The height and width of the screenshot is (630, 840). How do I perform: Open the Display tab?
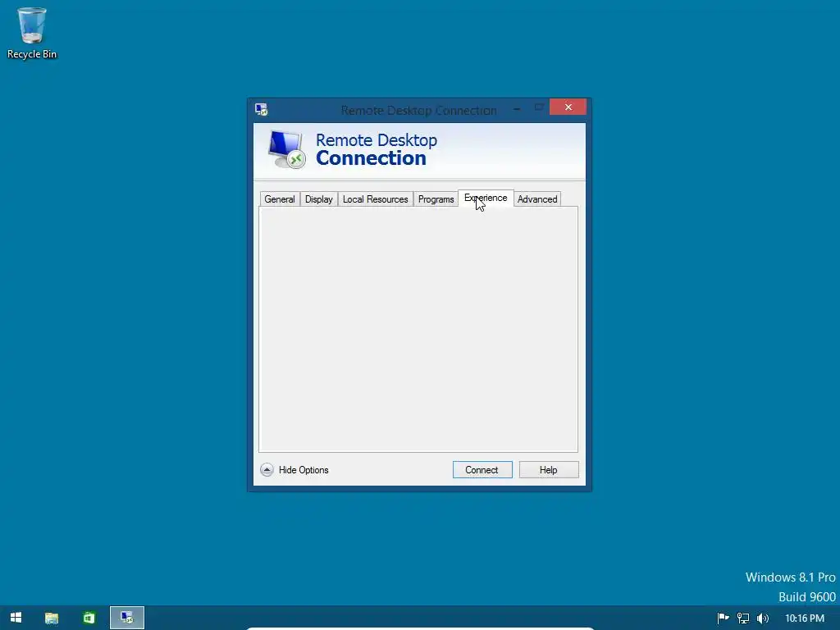coord(319,199)
